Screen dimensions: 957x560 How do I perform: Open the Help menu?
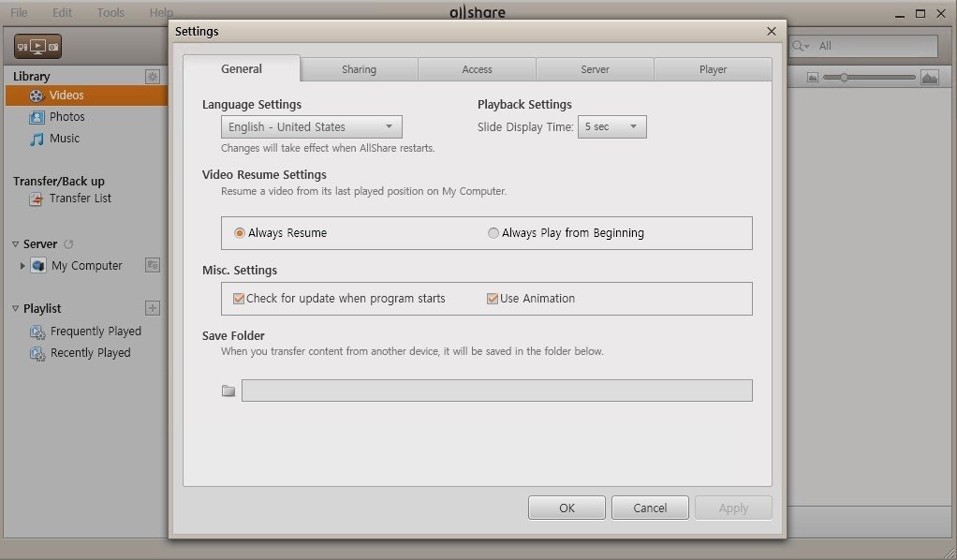(x=161, y=12)
